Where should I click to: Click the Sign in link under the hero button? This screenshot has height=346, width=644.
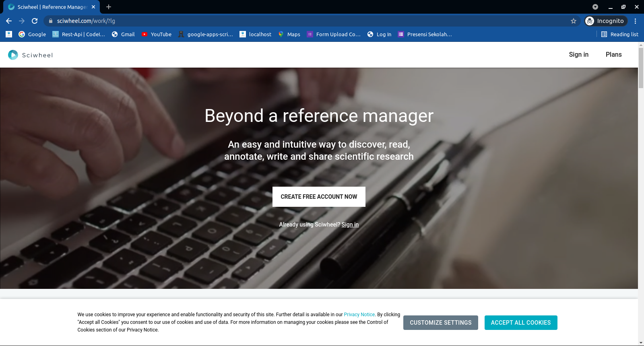350,224
